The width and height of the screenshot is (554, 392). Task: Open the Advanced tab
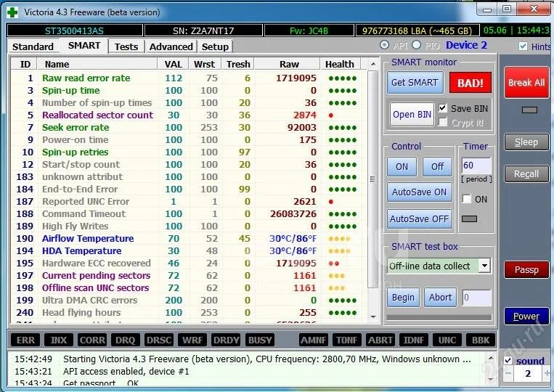tap(171, 46)
